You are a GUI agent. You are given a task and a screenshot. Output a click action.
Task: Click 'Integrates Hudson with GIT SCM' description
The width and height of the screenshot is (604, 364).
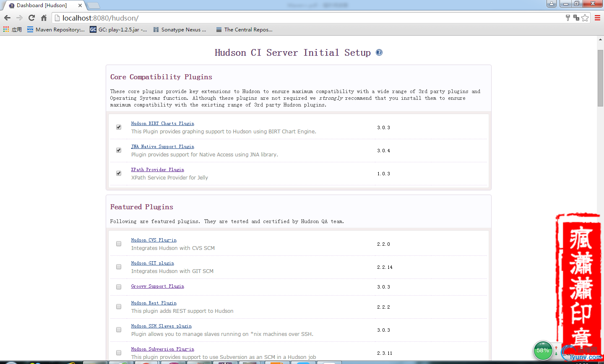[172, 271]
